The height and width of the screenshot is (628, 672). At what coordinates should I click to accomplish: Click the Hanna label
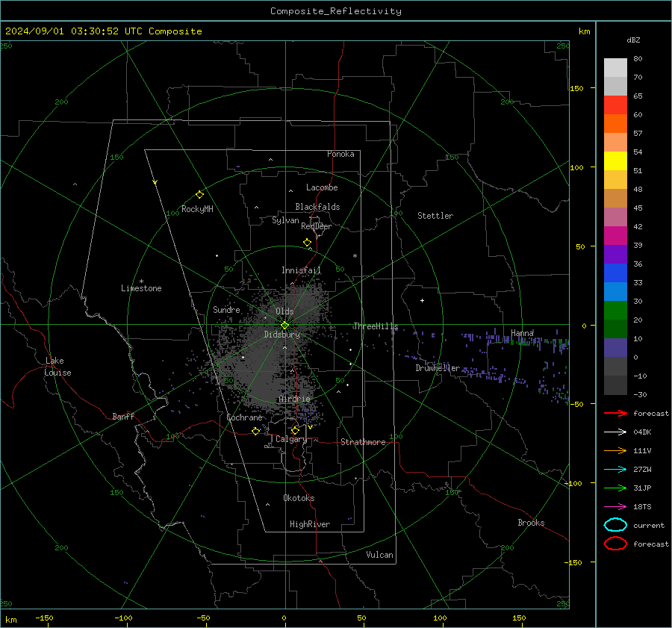(522, 333)
